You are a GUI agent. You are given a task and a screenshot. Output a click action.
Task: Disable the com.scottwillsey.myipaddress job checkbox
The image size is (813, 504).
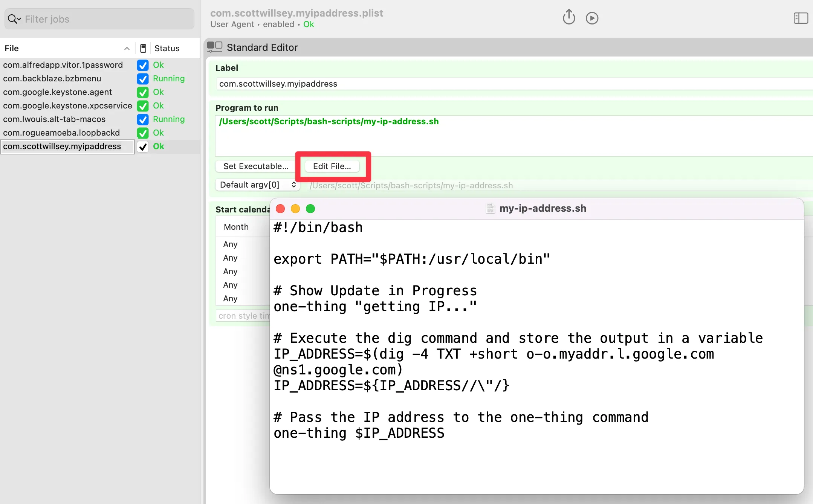(x=142, y=147)
